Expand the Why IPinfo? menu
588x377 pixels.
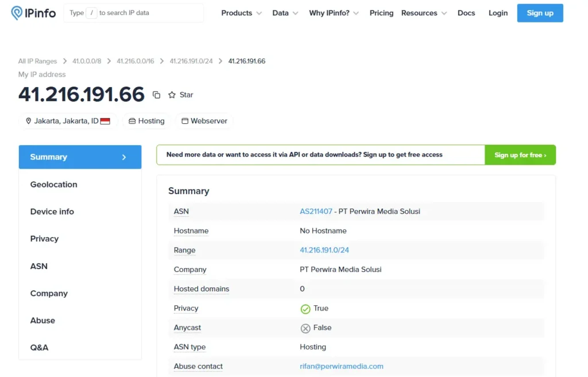click(334, 13)
